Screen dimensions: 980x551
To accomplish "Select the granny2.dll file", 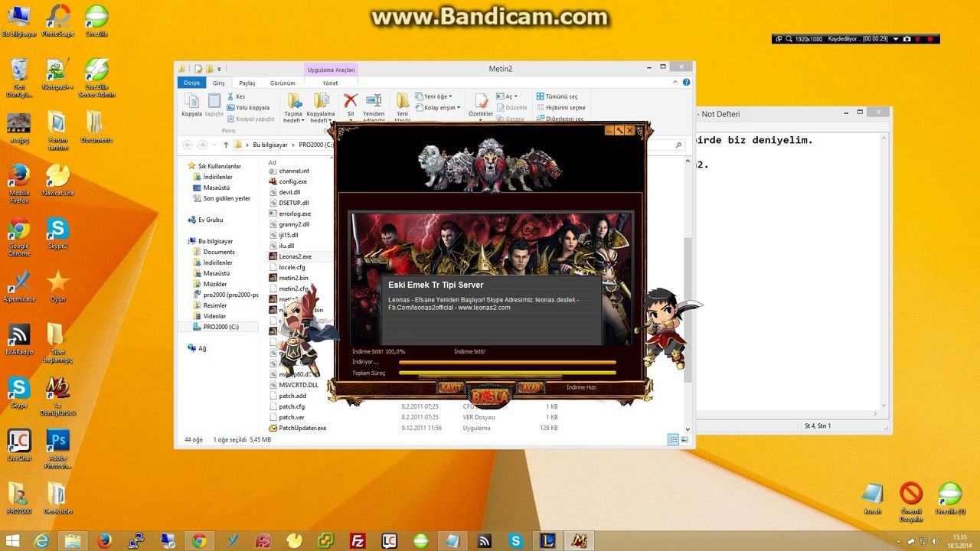I will (x=289, y=224).
